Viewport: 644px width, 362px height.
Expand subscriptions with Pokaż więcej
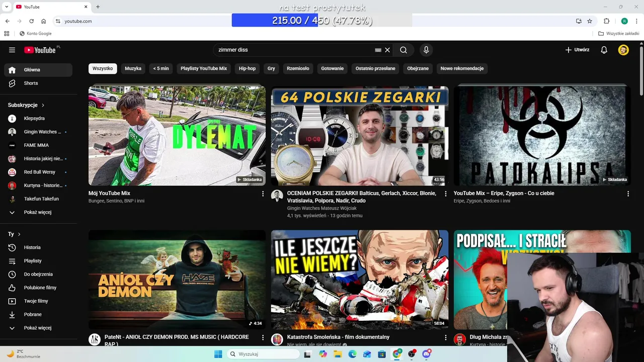[x=38, y=212]
